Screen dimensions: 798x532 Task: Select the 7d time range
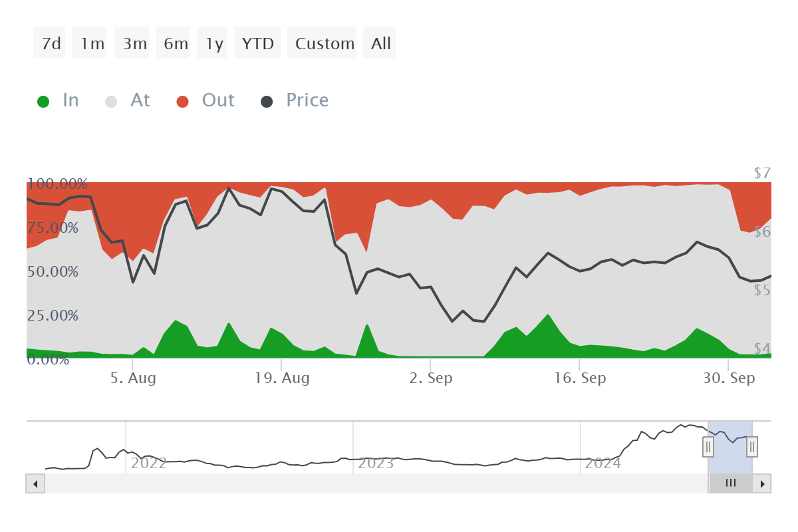pos(50,43)
